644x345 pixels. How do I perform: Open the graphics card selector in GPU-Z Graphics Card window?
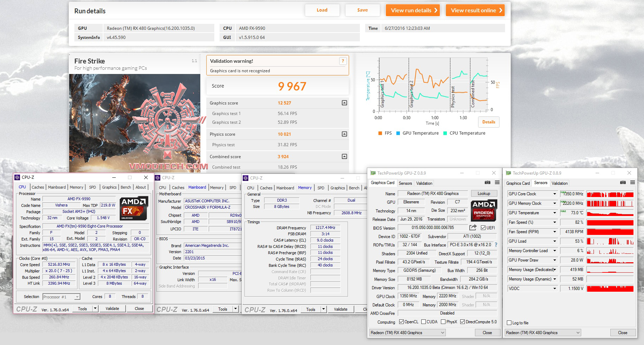click(x=408, y=333)
